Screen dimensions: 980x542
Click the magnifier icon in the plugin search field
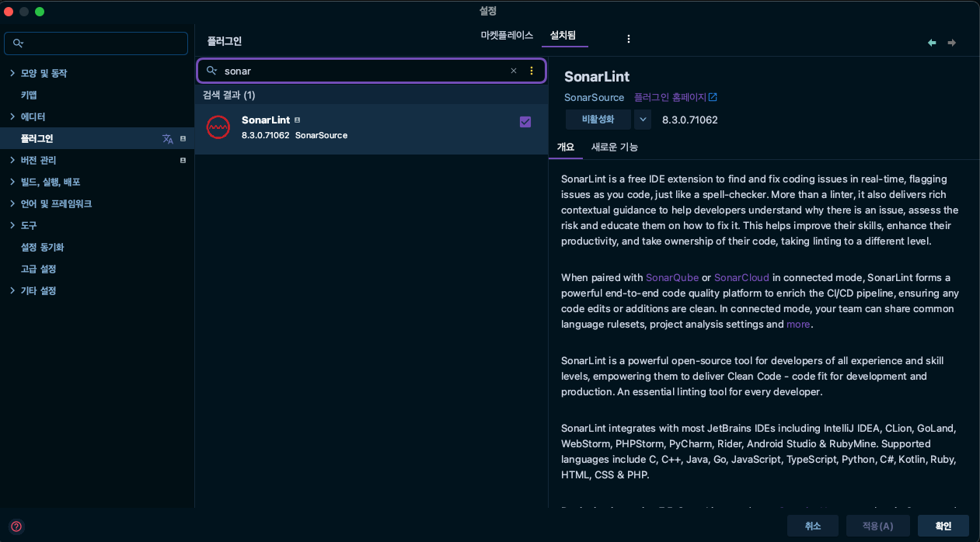211,71
